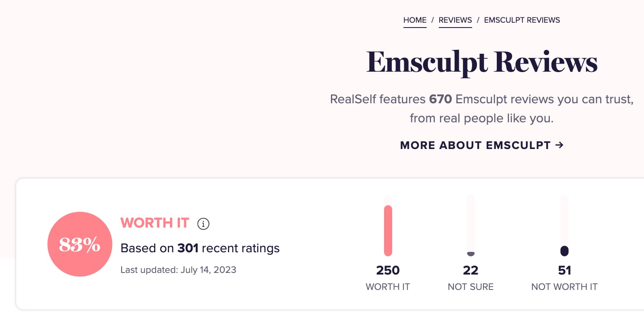This screenshot has height=328, width=644.
Task: Go to the REVIEWS breadcrumb link
Action: coord(455,20)
